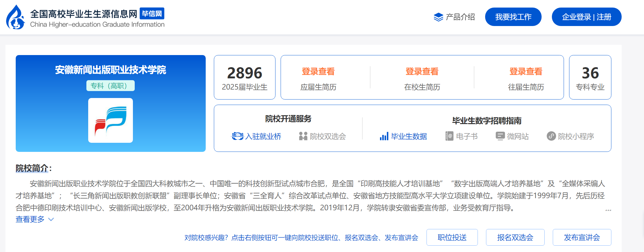Click the 专科（高职）tag
The height and width of the screenshot is (252, 644).
(x=111, y=86)
